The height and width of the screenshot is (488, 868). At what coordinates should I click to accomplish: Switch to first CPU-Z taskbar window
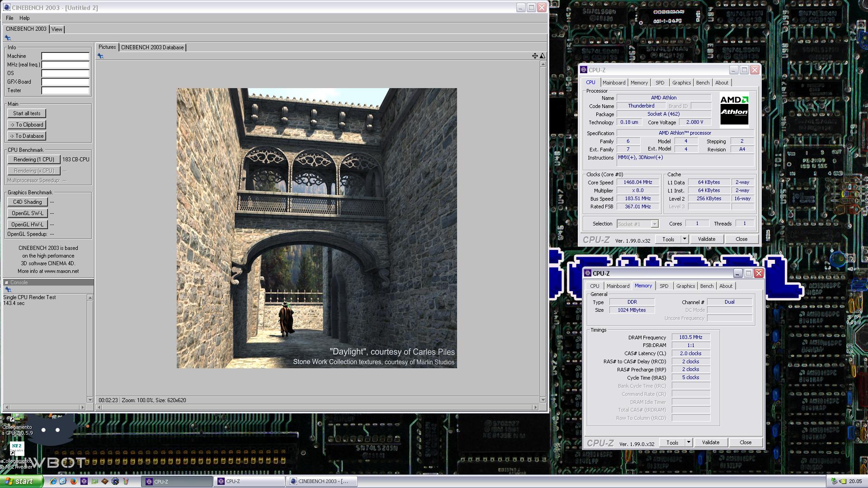pos(177,481)
